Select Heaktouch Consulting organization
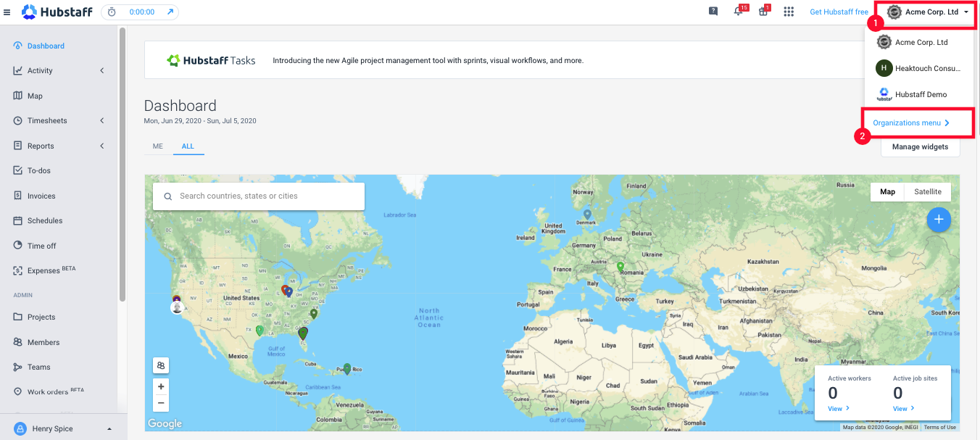This screenshot has width=980, height=440. pyautogui.click(x=919, y=68)
